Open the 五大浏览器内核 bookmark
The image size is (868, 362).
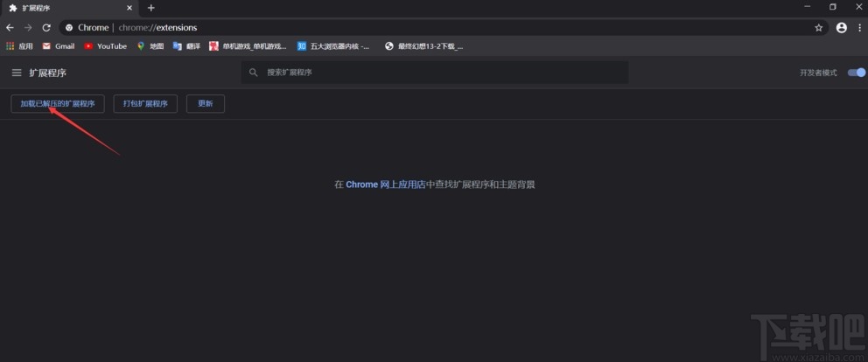(333, 46)
